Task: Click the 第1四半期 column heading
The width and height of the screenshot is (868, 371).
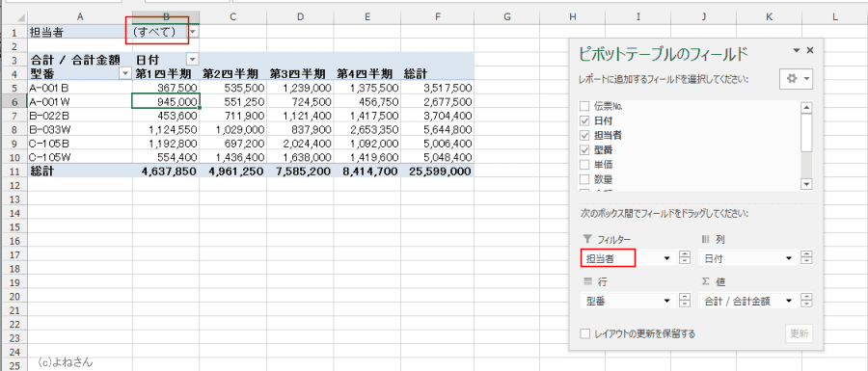Action: [166, 73]
